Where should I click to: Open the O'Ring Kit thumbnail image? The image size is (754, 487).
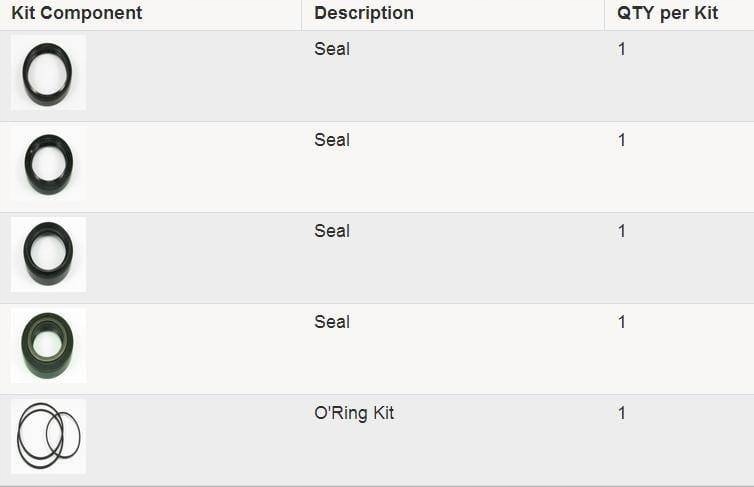pos(49,437)
